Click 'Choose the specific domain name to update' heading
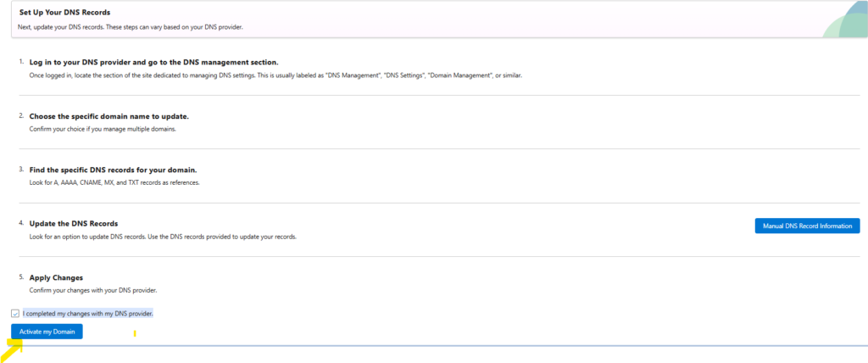Viewport: 868px width, 363px height. pos(109,116)
